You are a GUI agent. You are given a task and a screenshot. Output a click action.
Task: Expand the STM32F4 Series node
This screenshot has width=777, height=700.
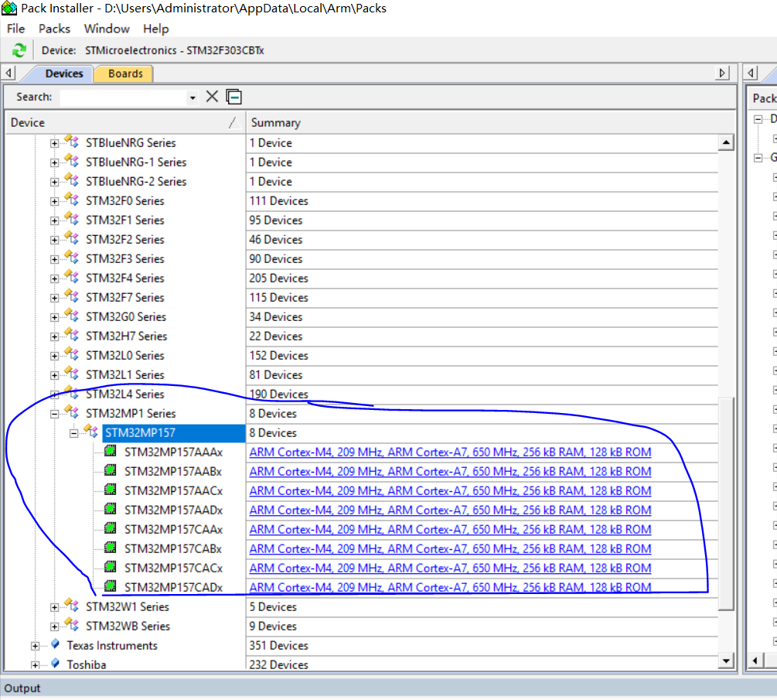pyautogui.click(x=55, y=278)
